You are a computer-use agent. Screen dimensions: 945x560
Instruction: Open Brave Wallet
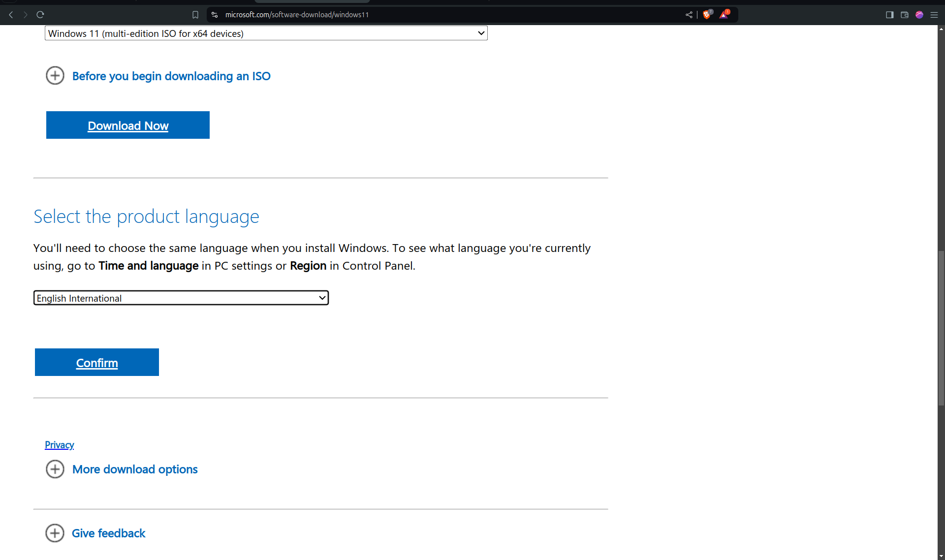(x=905, y=15)
